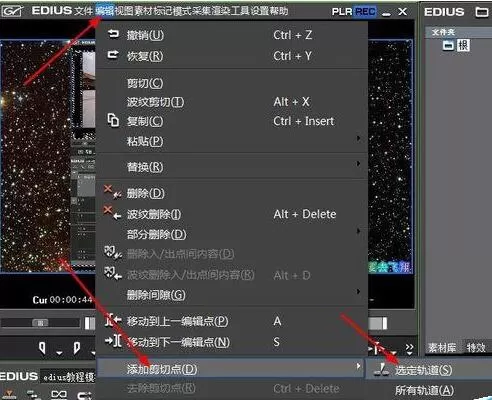The width and height of the screenshot is (492, 400).
Task: Open the 采集 menu
Action: (x=202, y=11)
